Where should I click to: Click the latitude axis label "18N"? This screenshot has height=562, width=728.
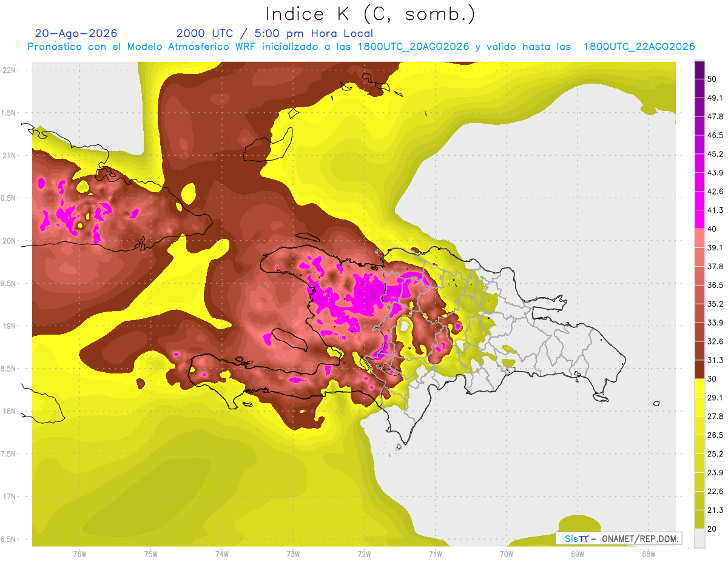click(x=10, y=412)
